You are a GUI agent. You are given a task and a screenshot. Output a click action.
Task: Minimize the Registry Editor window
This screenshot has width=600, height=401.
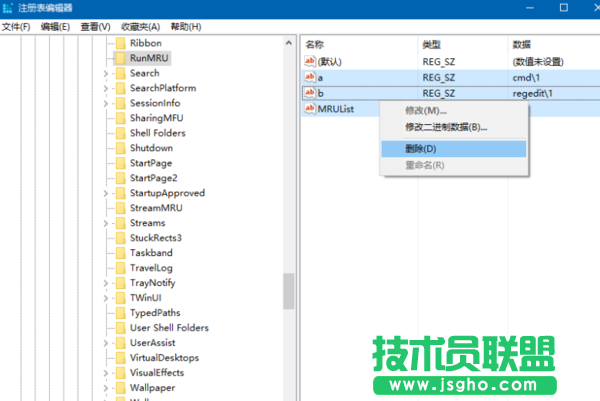pos(530,8)
